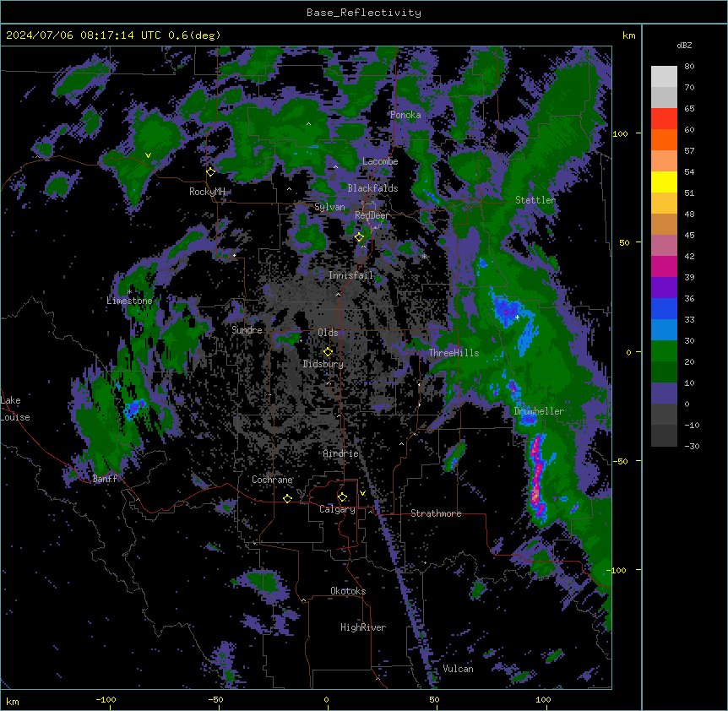Click the -30 value in the dBZ legend
This screenshot has height=711, width=728.
point(692,447)
